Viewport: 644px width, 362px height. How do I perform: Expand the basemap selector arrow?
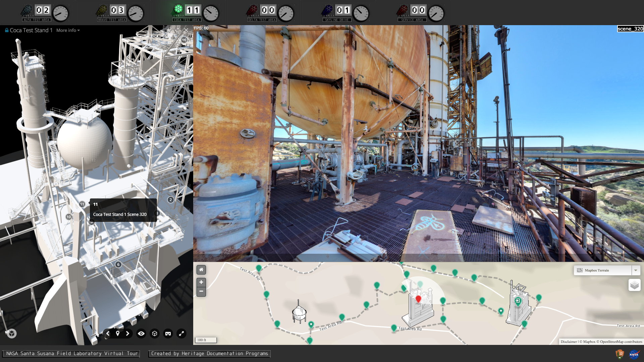click(x=636, y=270)
